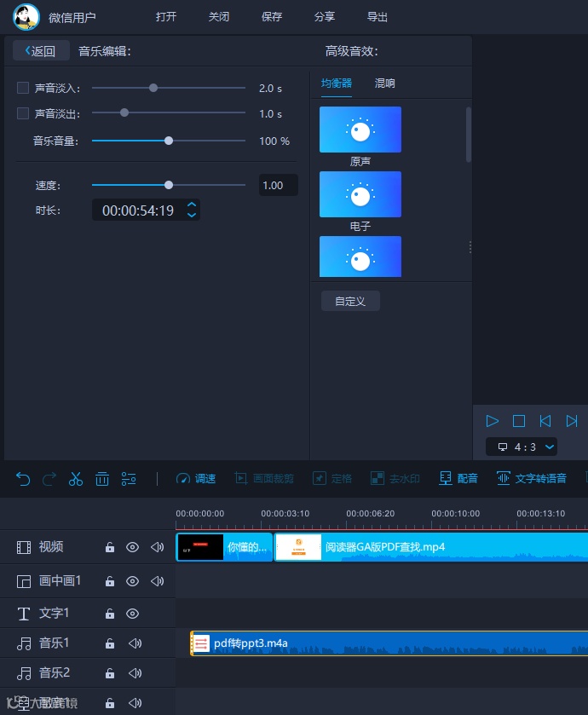
Task: Click the speed value field 1.00
Action: point(279,185)
